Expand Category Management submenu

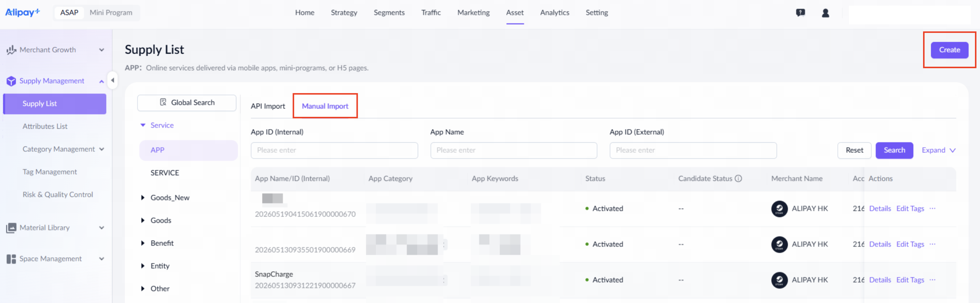[102, 149]
